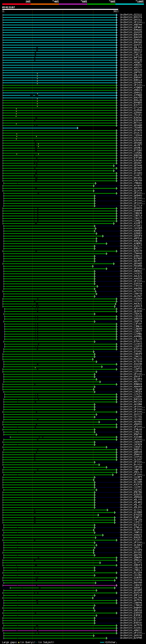The image size is (146, 644).
Task: Select the UniRef100_P80859 label
Action: pyautogui.click(x=131, y=266)
